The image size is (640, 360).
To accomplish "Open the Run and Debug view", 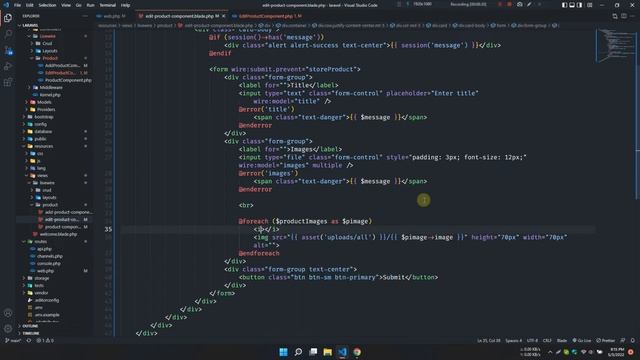I will 8,67.
